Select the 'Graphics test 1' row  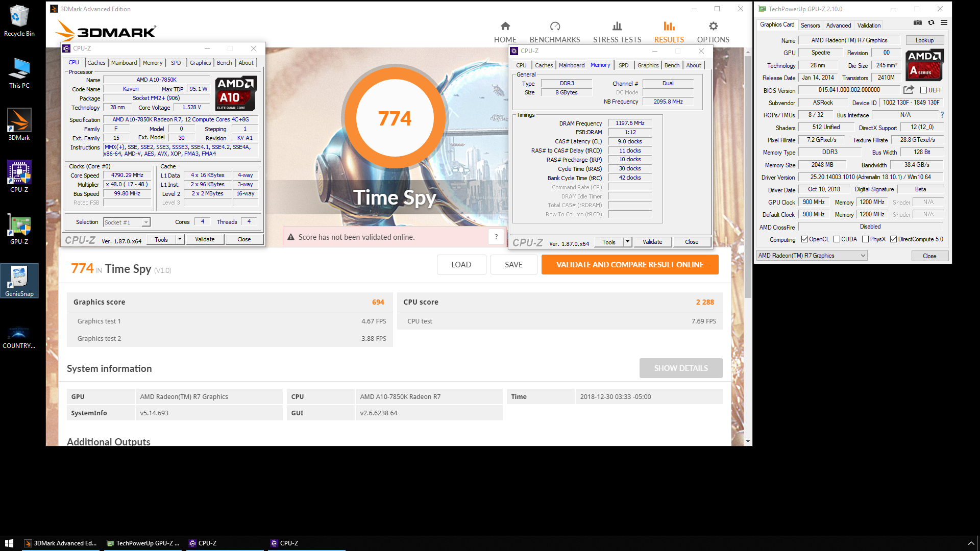click(230, 321)
